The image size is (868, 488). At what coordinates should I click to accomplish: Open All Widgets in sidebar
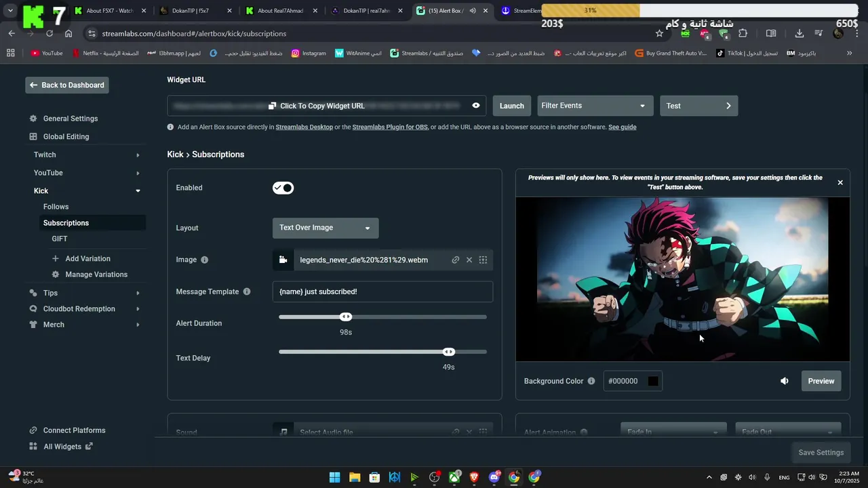pyautogui.click(x=61, y=447)
